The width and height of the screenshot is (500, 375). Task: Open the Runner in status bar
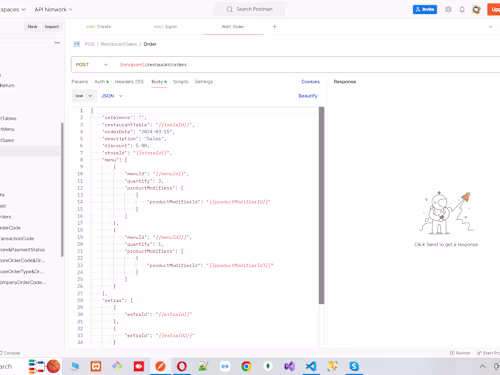[460, 353]
